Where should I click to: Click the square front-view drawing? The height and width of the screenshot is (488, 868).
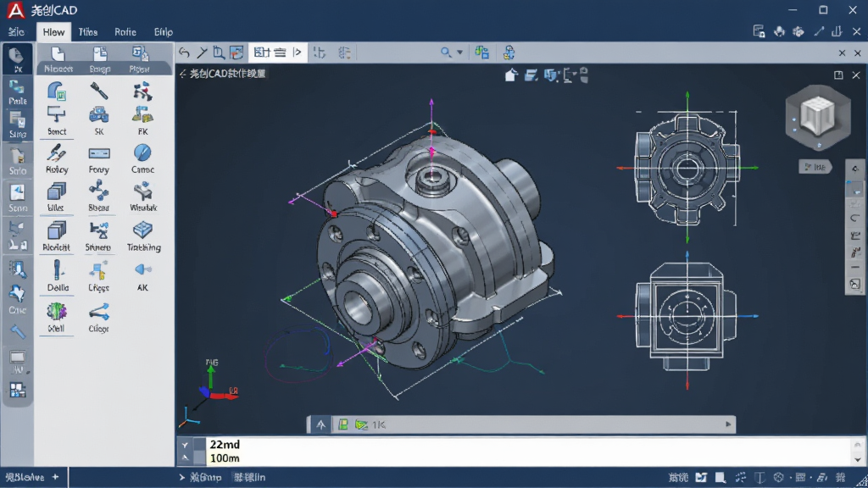click(687, 317)
